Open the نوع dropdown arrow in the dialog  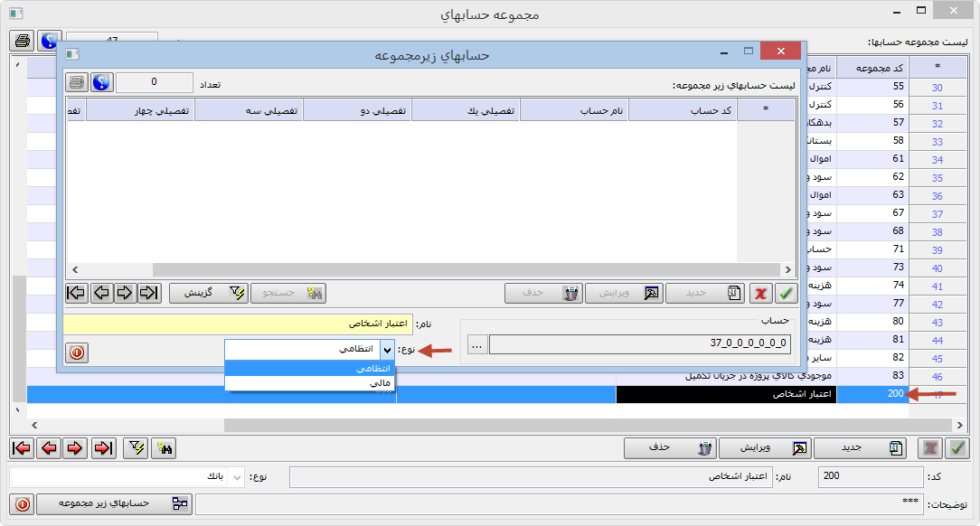(x=388, y=352)
